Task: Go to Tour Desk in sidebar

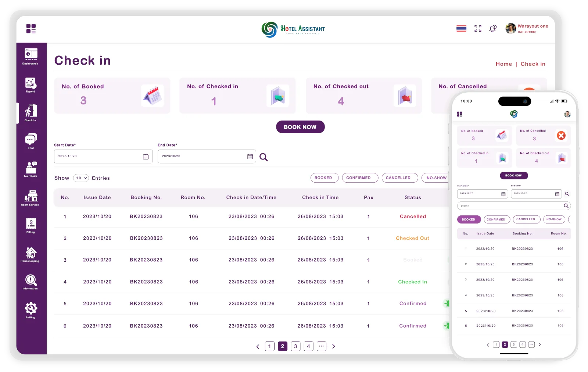Action: (31, 169)
